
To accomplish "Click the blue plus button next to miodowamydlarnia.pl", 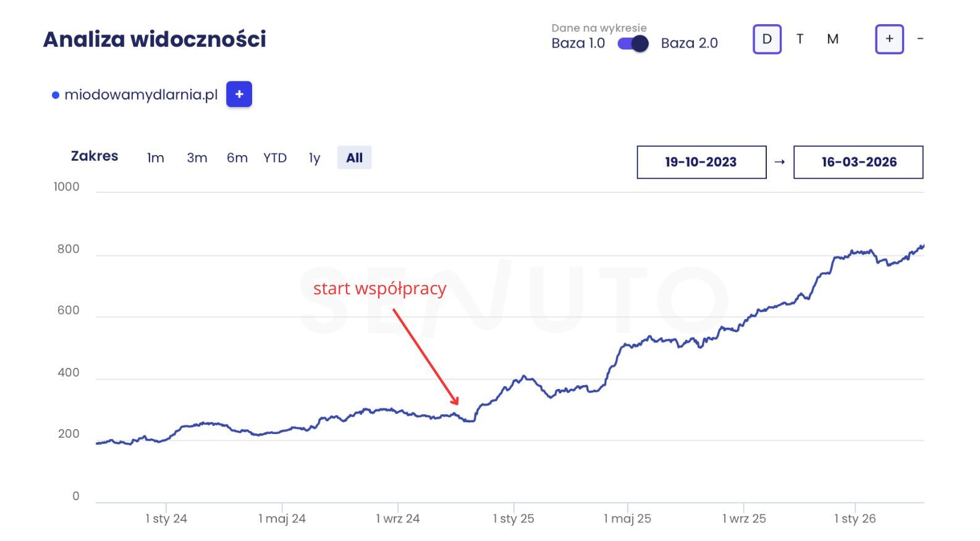I will pos(239,94).
